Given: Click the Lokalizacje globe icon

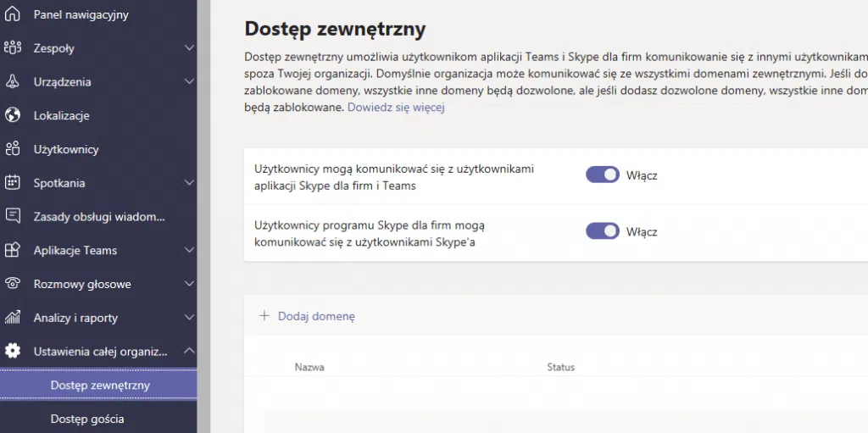Looking at the screenshot, I should (13, 115).
